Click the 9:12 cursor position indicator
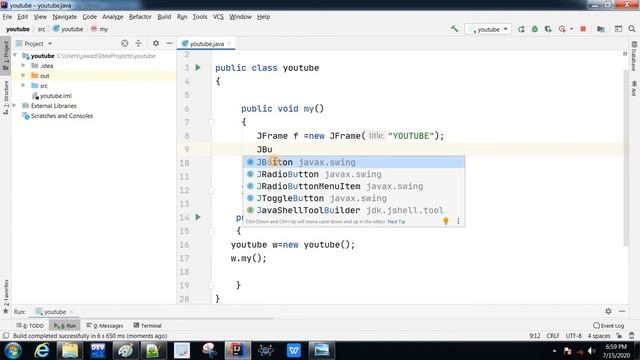 tap(535, 336)
